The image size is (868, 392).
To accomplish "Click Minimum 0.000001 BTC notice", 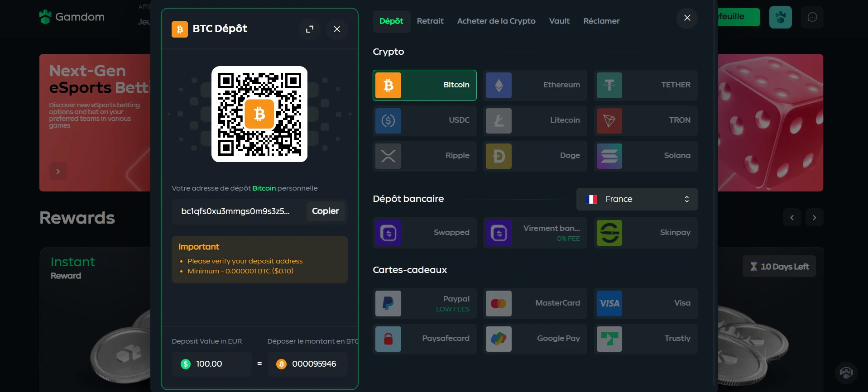I will click(240, 271).
